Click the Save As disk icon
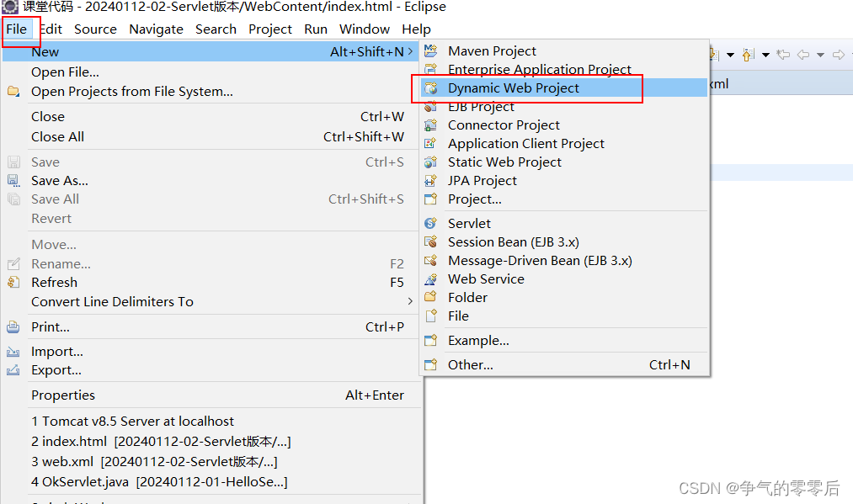The width and height of the screenshot is (853, 504). (13, 181)
